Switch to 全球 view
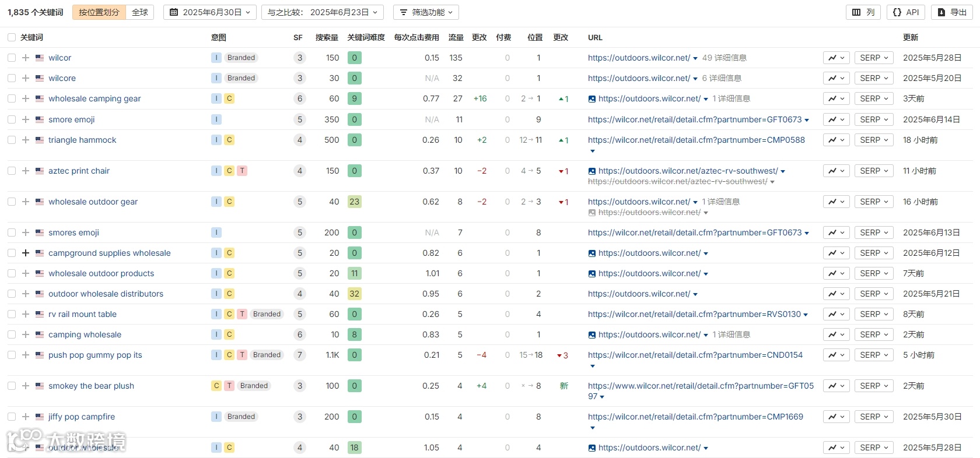980x458 pixels. pyautogui.click(x=140, y=12)
